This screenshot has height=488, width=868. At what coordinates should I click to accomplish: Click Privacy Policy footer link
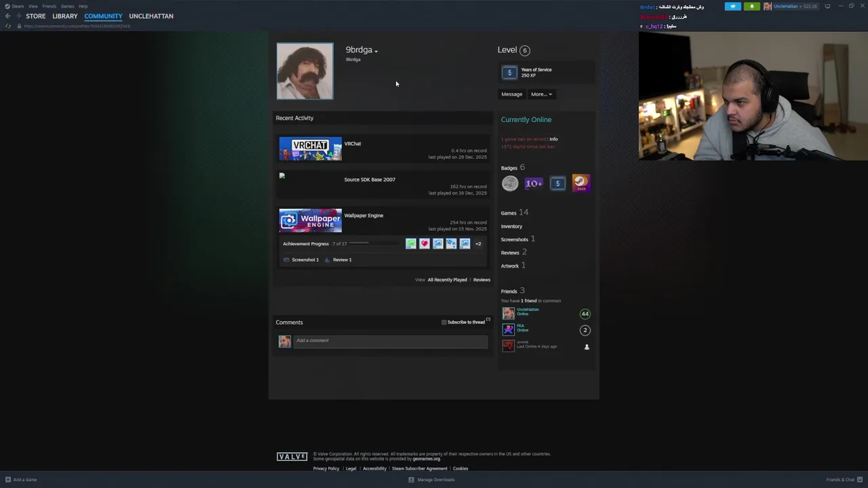coord(326,468)
